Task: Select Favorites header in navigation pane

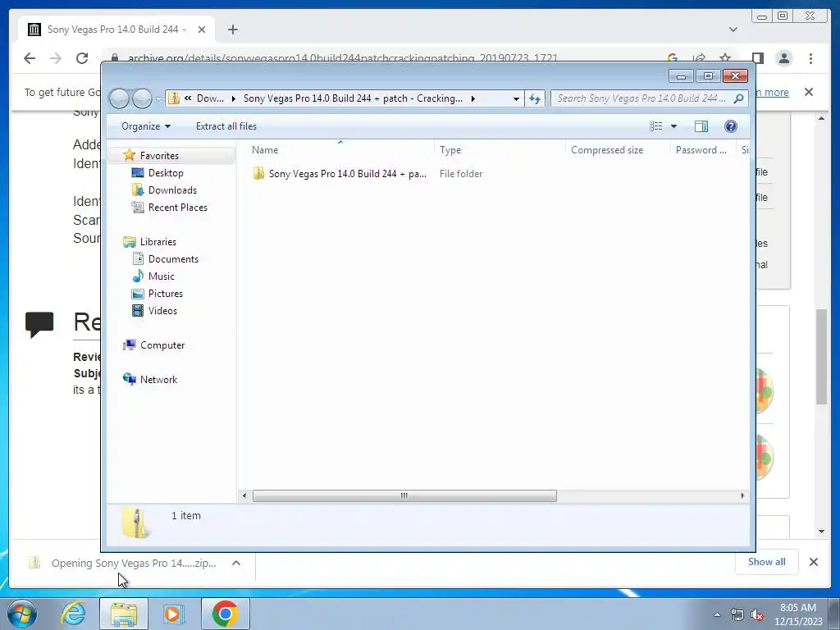Action: [x=159, y=155]
